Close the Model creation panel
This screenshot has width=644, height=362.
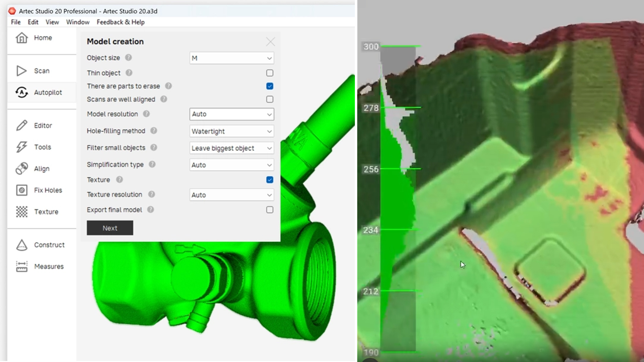coord(270,42)
